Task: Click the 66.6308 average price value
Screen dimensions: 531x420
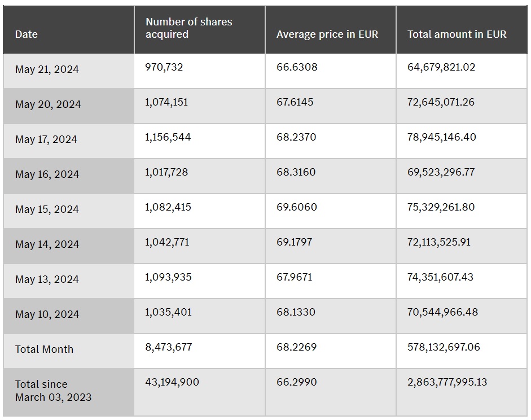Action: (x=297, y=67)
